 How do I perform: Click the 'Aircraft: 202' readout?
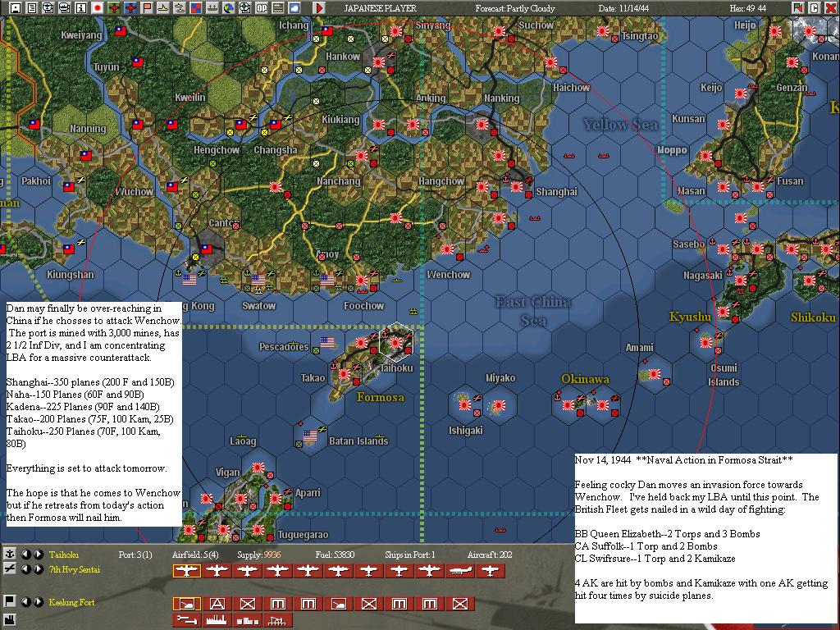(x=490, y=555)
